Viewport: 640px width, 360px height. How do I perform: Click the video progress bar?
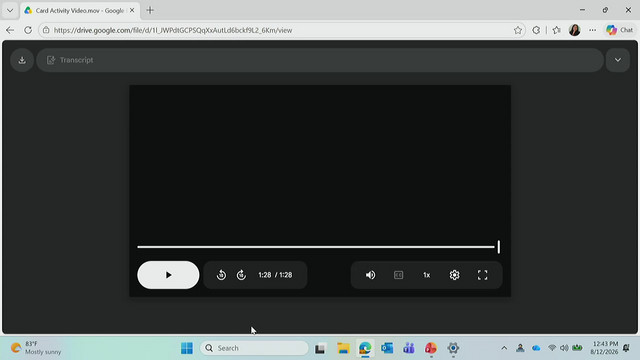316,247
